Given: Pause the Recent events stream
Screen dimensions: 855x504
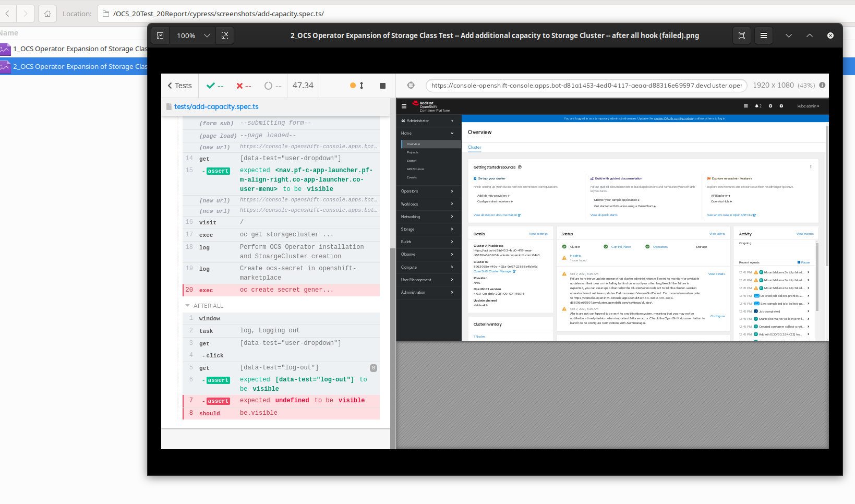Looking at the screenshot, I should point(803,262).
